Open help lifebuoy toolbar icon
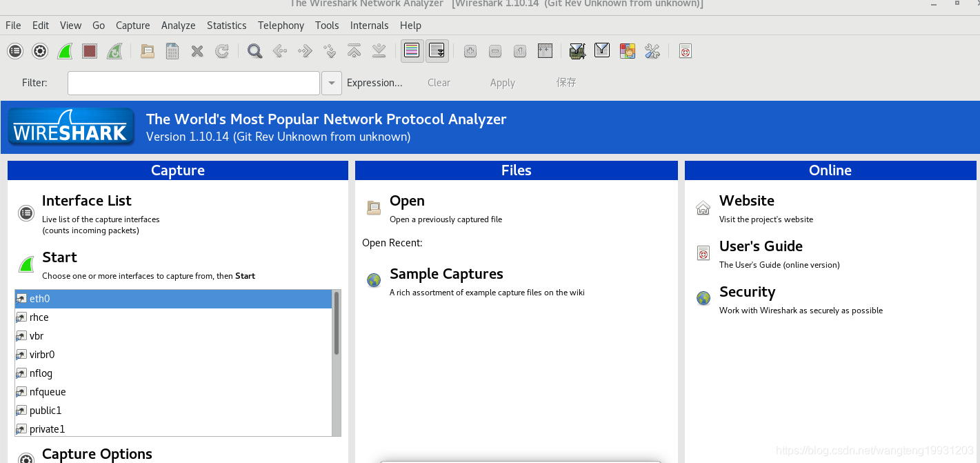This screenshot has width=980, height=463. [685, 51]
